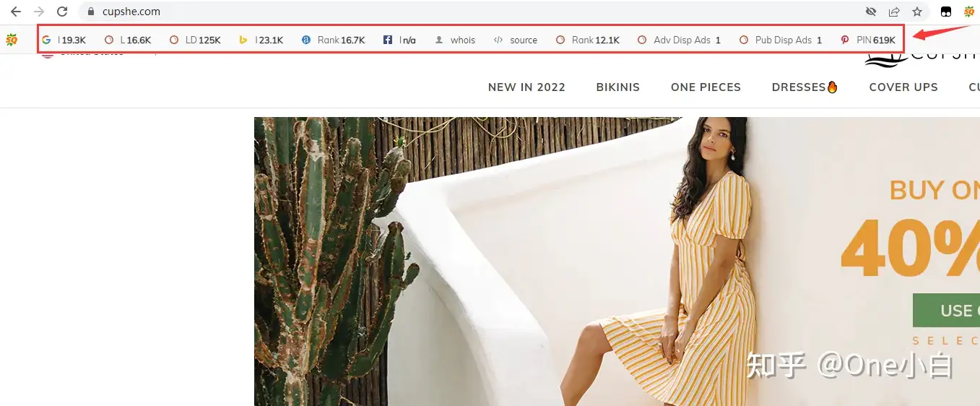The image size is (980, 406).
Task: Open Facebook likes n/a parameter
Action: (399, 40)
